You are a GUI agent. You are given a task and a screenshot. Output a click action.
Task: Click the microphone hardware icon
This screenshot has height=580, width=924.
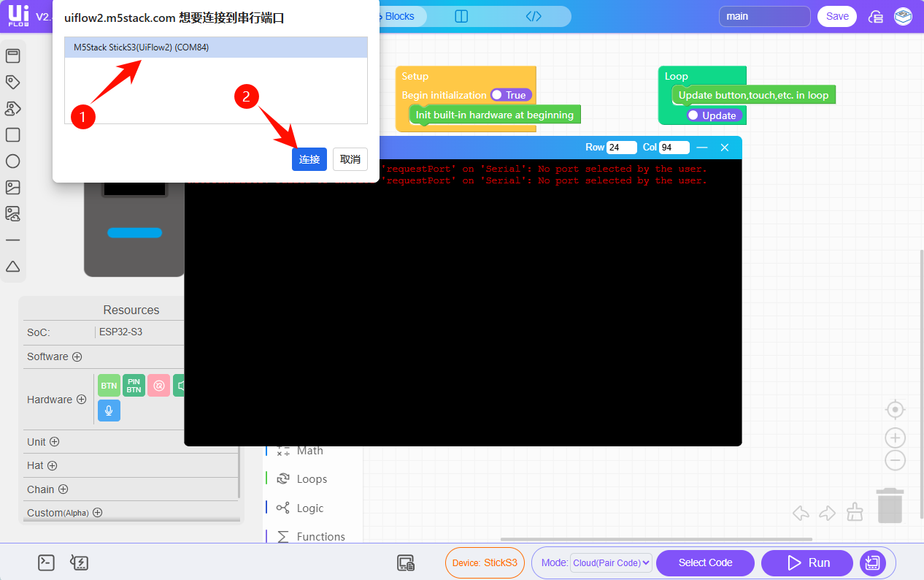point(109,411)
